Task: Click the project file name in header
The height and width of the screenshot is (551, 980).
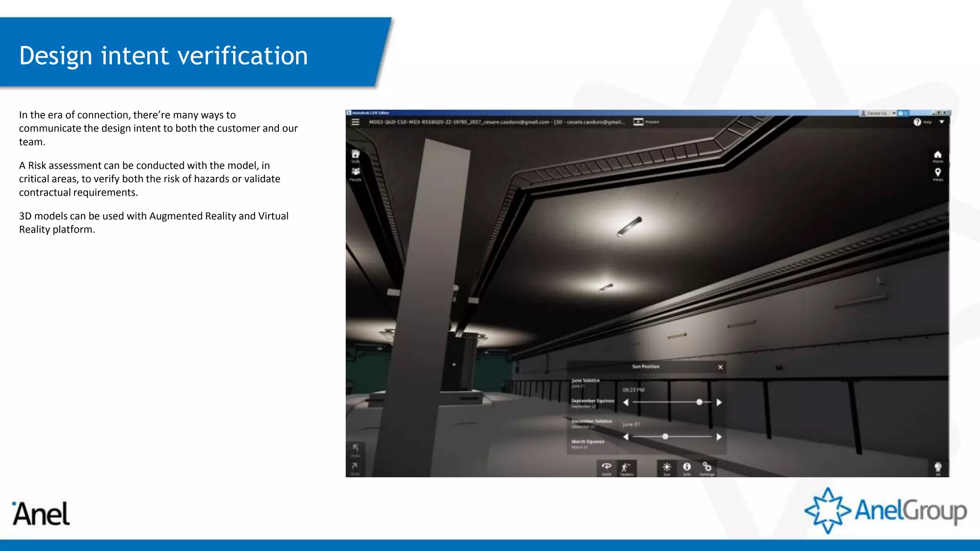Action: click(x=497, y=122)
